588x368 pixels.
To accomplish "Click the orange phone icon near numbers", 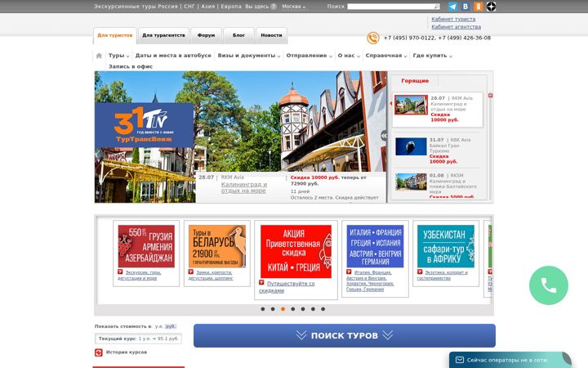I will [372, 38].
